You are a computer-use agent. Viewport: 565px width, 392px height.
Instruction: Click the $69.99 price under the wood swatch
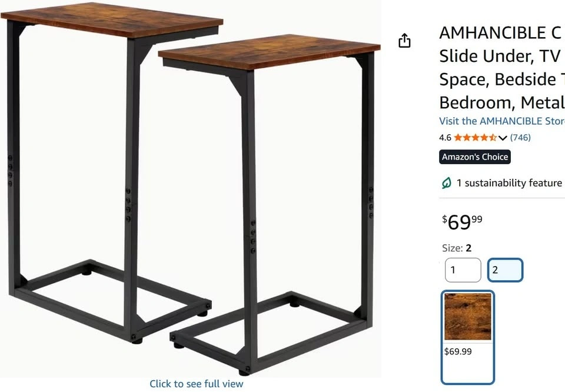(x=458, y=351)
